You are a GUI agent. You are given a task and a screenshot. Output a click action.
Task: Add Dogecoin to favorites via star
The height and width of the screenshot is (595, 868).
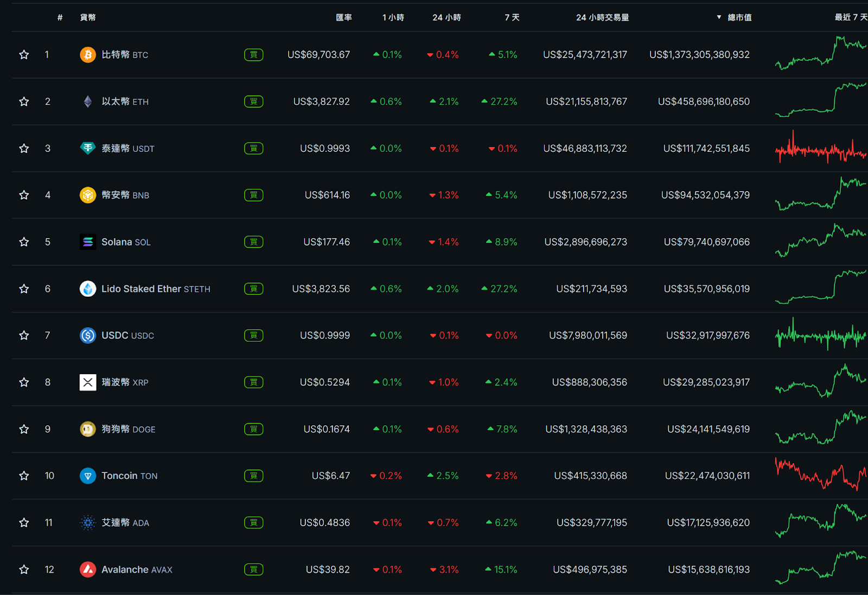[24, 429]
